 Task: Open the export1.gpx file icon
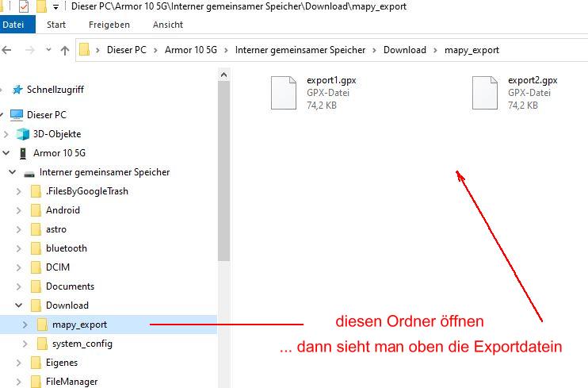284,92
